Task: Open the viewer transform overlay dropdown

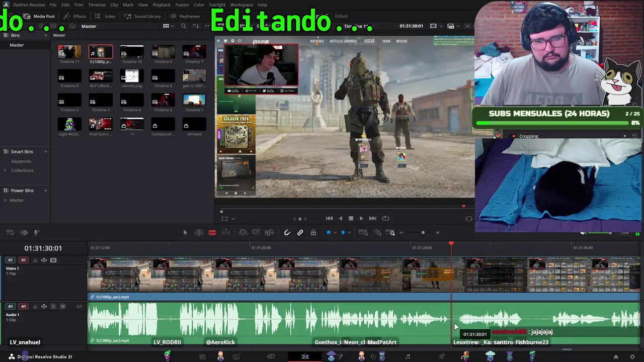Action: click(233, 219)
